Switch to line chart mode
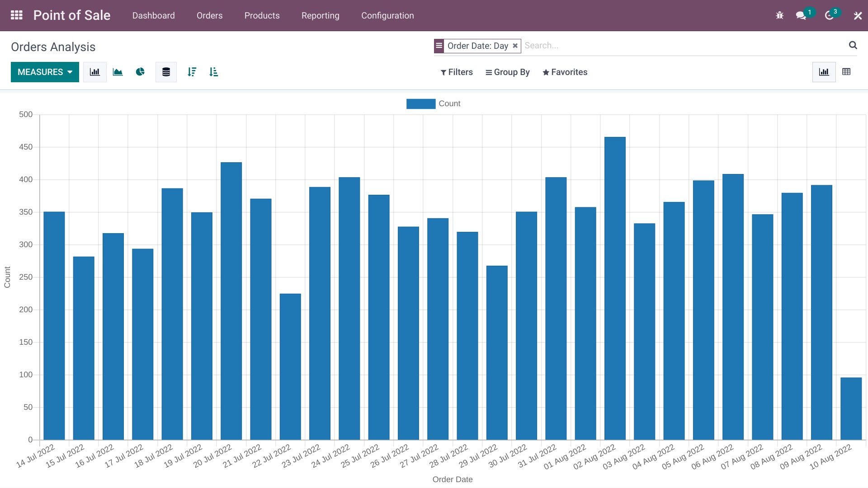This screenshot has height=488, width=868. click(118, 72)
